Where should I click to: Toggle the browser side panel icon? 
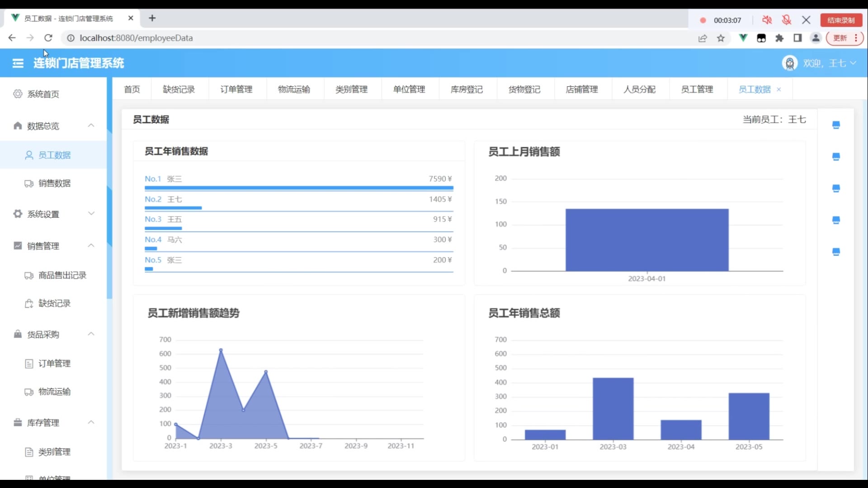click(x=797, y=38)
